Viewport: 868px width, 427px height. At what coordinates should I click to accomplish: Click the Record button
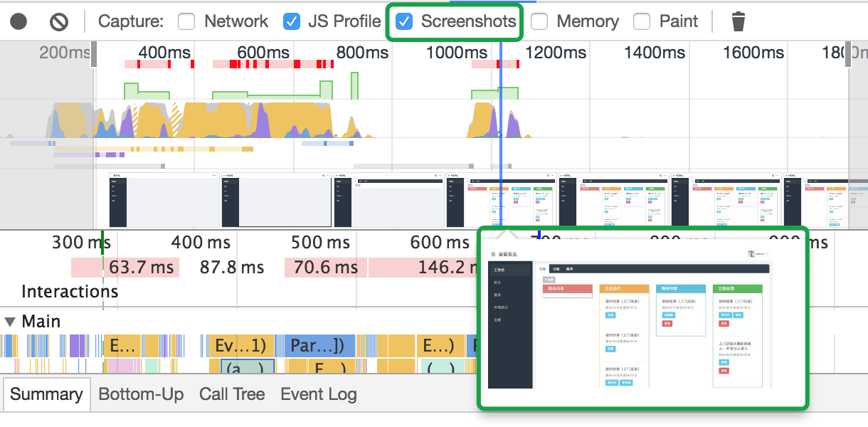[18, 21]
